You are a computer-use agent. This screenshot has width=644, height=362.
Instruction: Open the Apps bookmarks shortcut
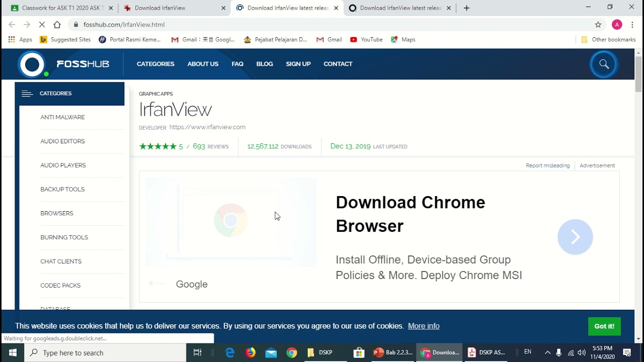point(20,40)
